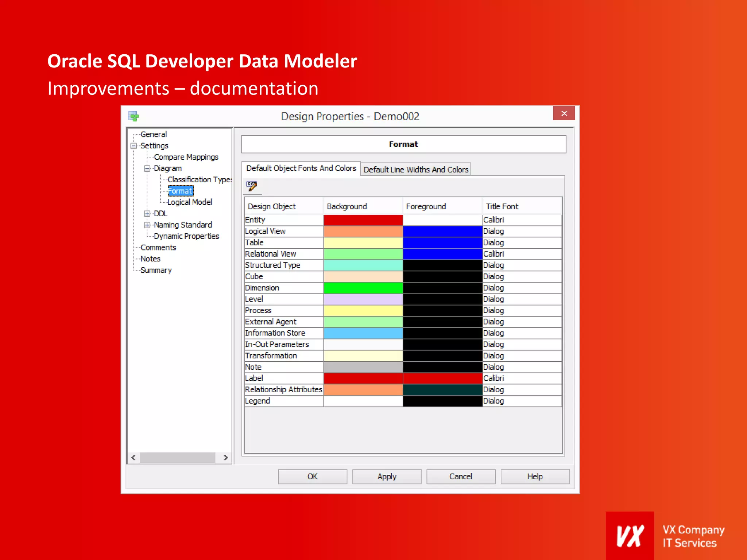
Task: Click the Background column header
Action: click(x=363, y=206)
